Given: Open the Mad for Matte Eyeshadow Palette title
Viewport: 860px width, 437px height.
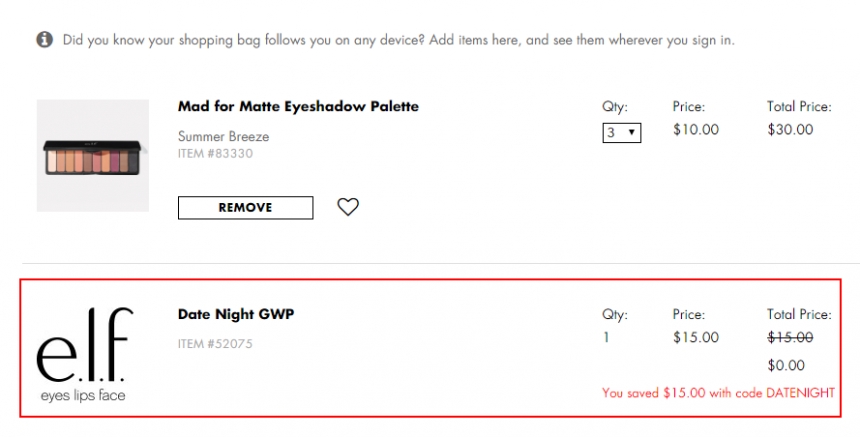Looking at the screenshot, I should [x=298, y=106].
